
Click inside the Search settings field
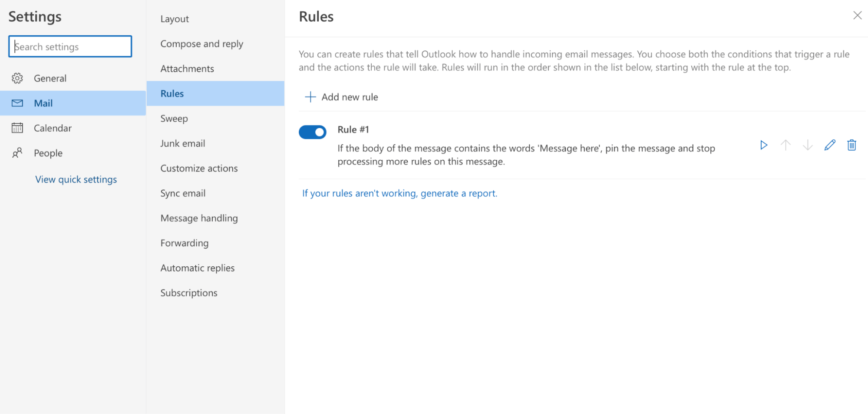tap(69, 46)
